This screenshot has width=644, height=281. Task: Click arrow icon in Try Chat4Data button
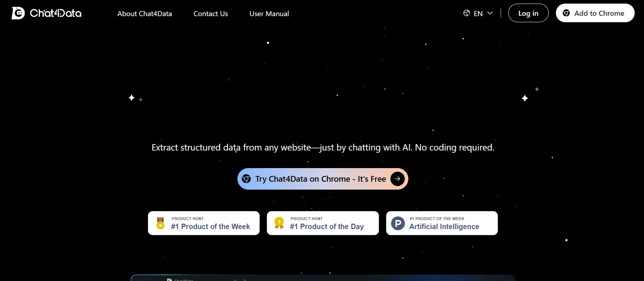(x=398, y=179)
